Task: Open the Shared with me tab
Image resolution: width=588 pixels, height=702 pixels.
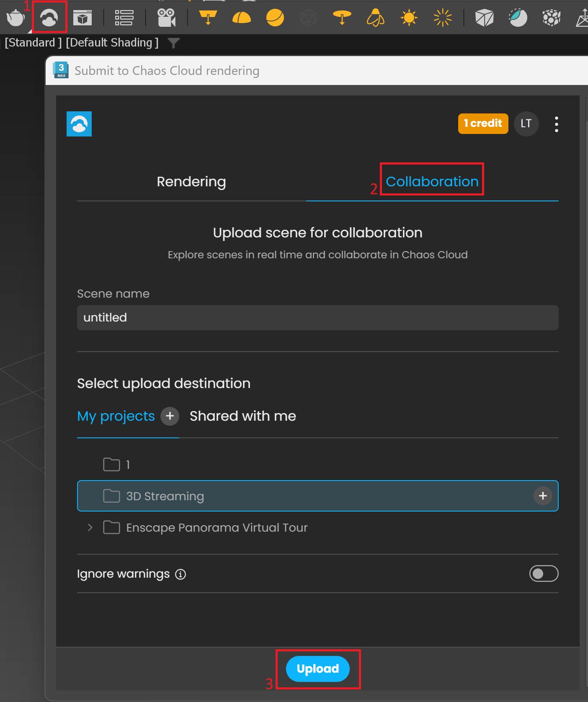Action: (x=243, y=416)
